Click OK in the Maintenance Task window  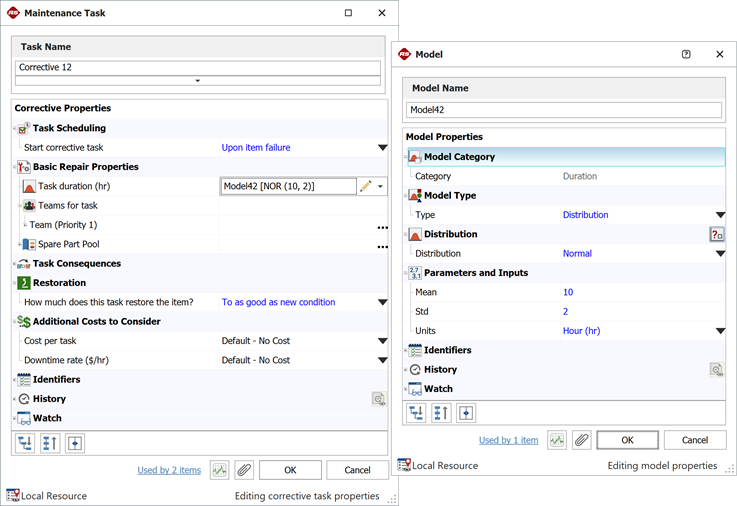point(290,470)
